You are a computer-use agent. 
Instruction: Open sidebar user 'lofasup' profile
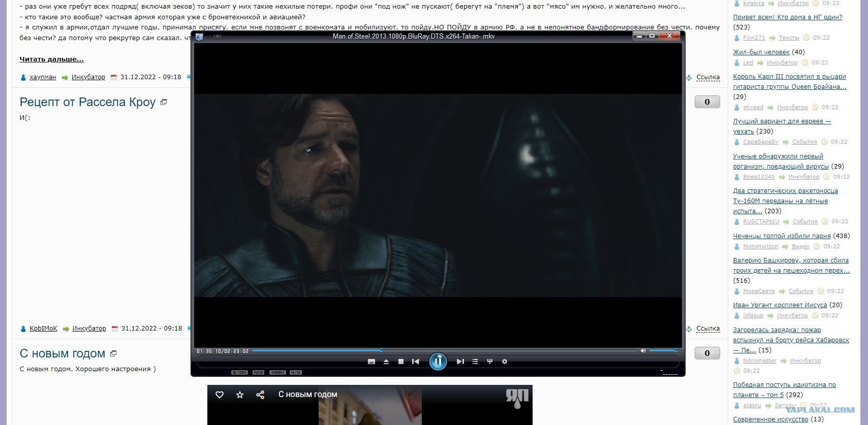[753, 315]
